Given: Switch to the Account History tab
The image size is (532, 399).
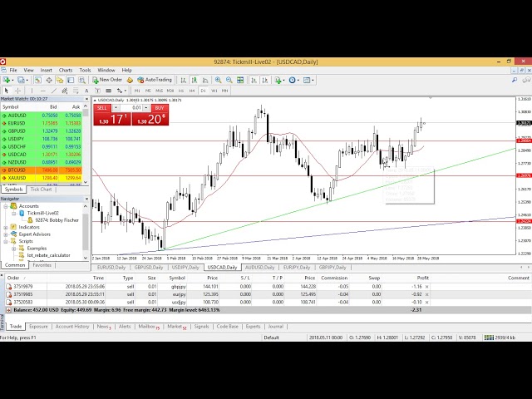Looking at the screenshot, I should 72,327.
